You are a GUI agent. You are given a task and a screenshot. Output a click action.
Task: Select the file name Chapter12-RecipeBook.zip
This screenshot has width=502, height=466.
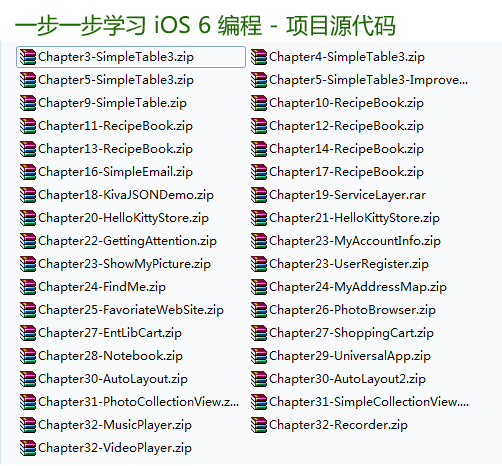coord(346,126)
